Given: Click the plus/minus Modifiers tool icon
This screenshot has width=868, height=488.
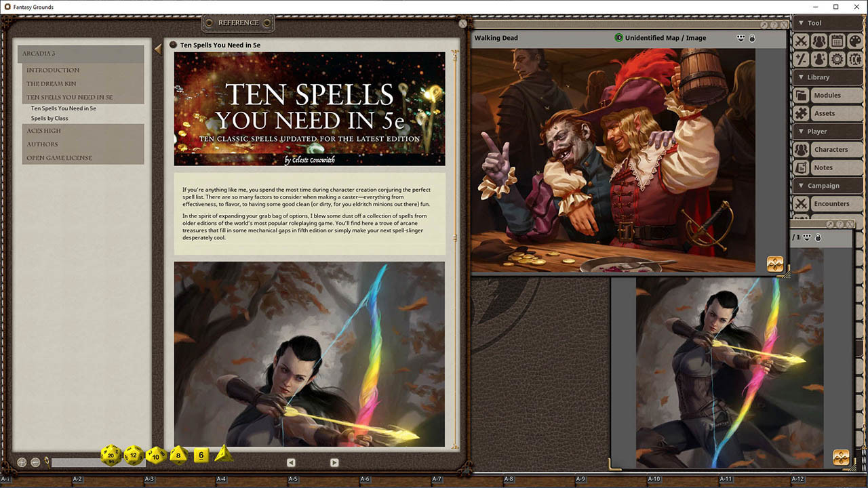Looking at the screenshot, I should pyautogui.click(x=802, y=59).
